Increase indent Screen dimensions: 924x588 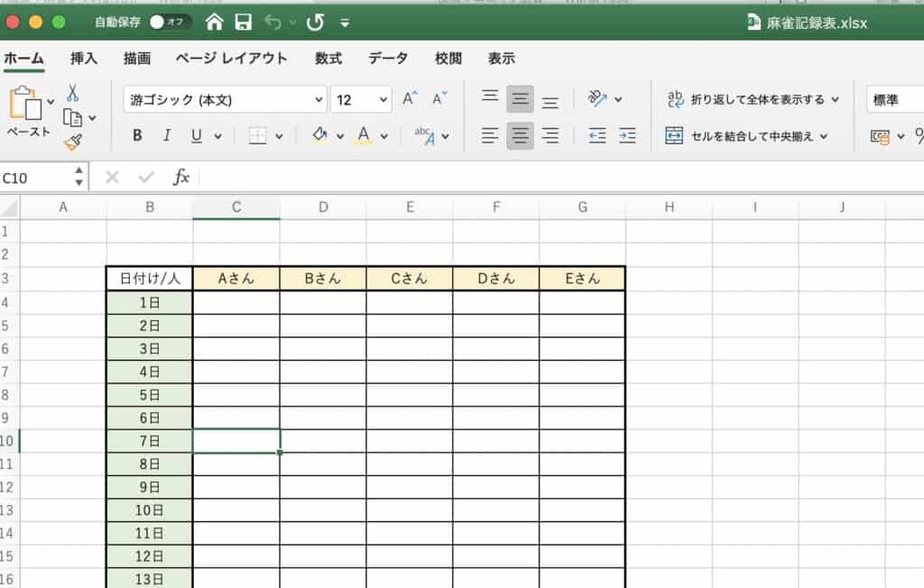tap(627, 135)
